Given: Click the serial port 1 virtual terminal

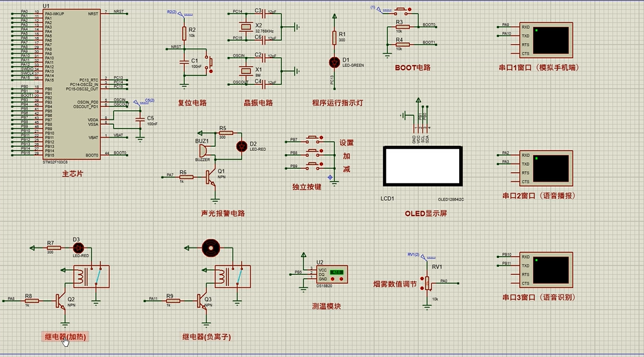Looking at the screenshot, I should pos(546,40).
